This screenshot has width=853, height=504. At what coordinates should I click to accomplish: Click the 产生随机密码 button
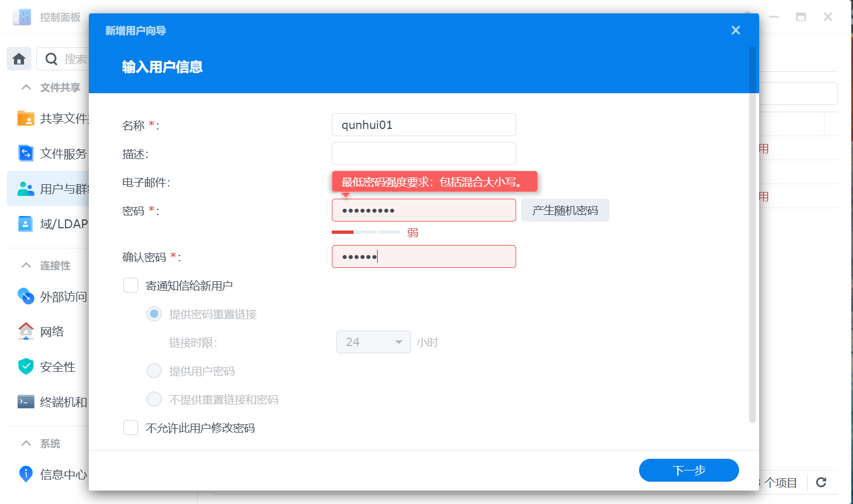(565, 210)
